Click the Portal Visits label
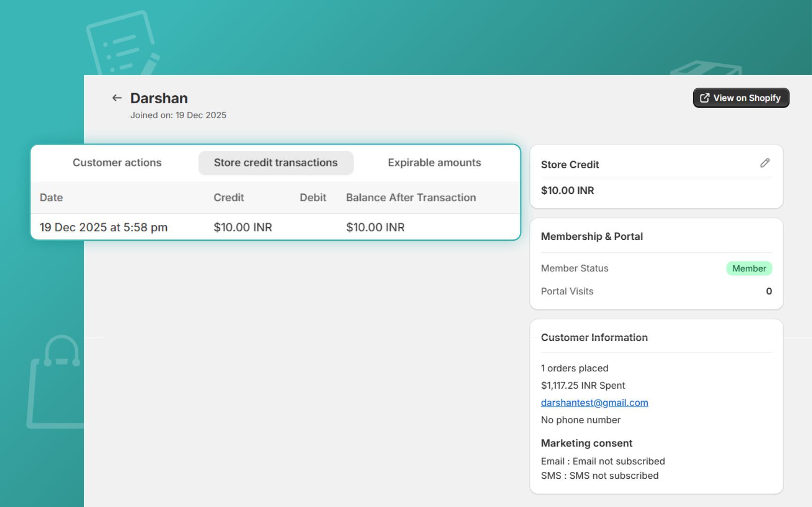The width and height of the screenshot is (812, 507). (x=567, y=291)
